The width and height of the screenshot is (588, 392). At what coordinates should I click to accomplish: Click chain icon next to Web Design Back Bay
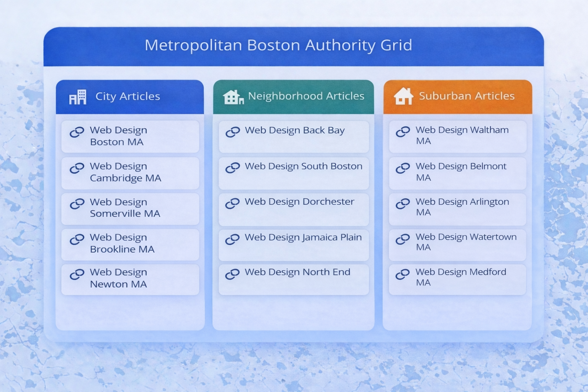tap(233, 132)
